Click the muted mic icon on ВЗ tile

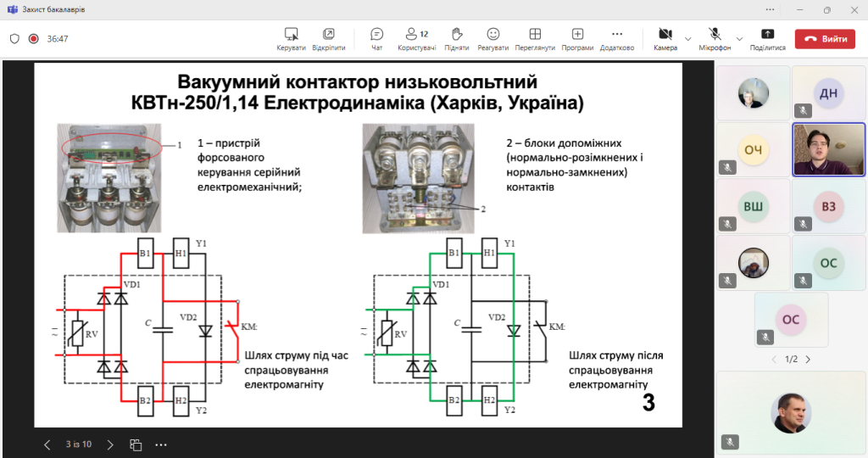pos(803,224)
